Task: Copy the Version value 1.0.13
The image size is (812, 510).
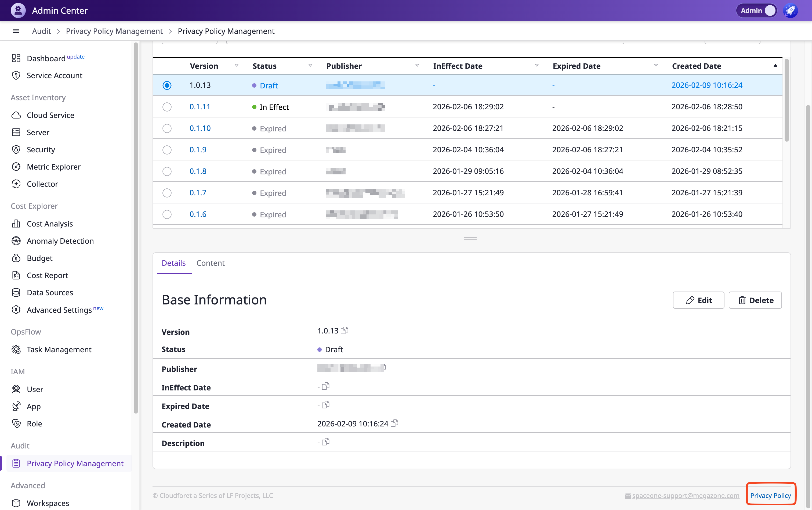Action: pyautogui.click(x=345, y=331)
